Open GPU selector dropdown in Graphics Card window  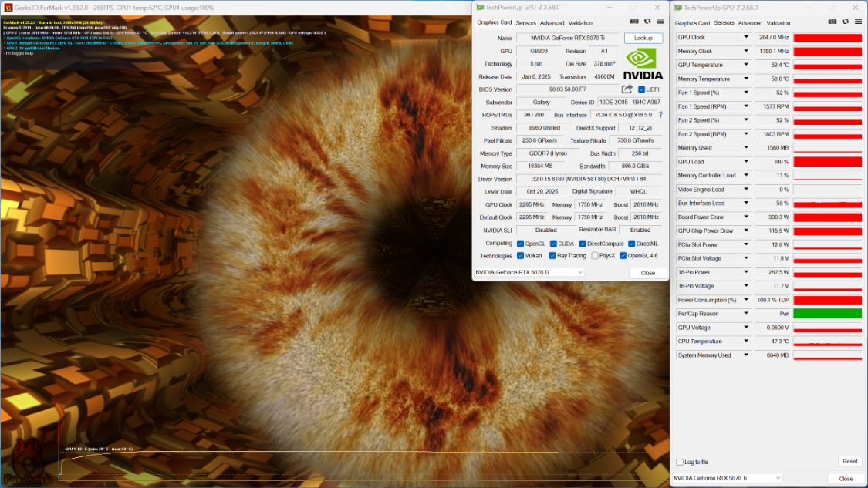(529, 272)
